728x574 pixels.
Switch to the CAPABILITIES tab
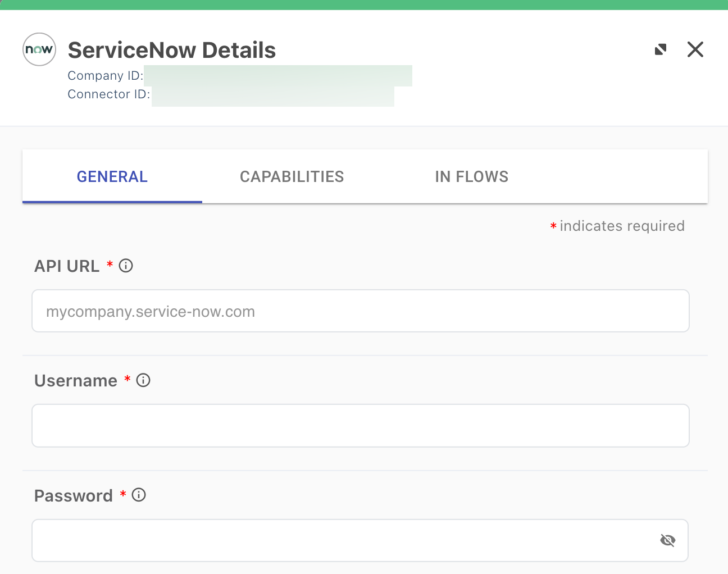tap(292, 176)
